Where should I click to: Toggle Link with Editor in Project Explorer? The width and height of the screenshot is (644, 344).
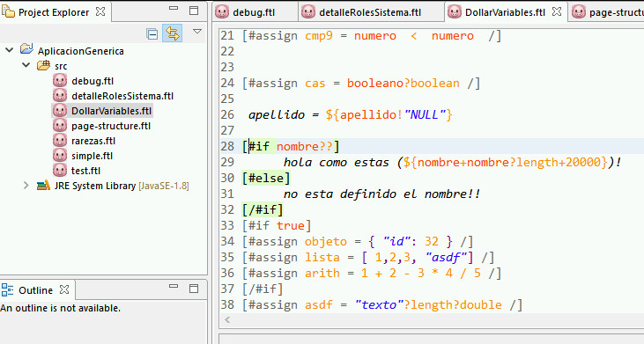[173, 33]
